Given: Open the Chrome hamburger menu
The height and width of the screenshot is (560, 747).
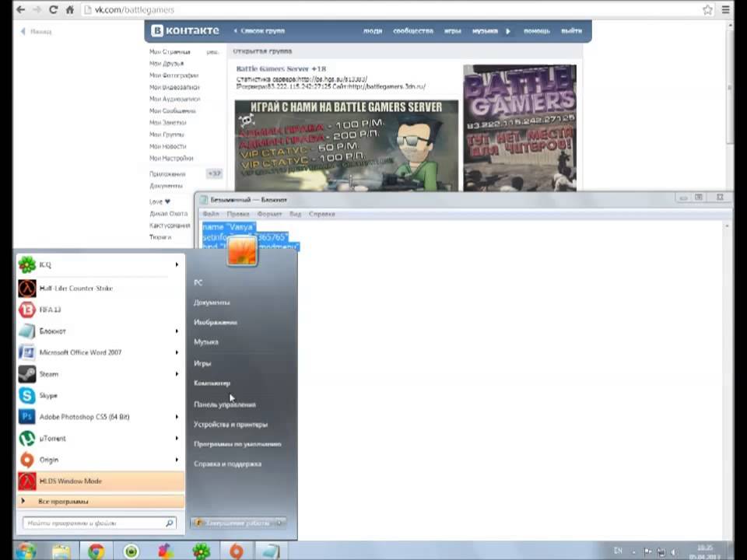Looking at the screenshot, I should point(725,9).
